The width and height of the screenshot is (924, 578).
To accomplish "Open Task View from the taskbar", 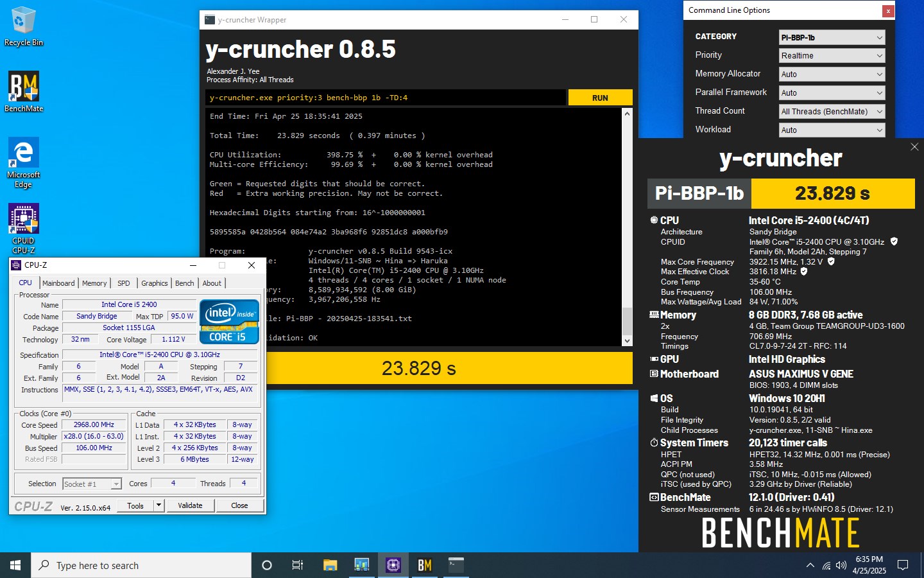I will point(298,565).
